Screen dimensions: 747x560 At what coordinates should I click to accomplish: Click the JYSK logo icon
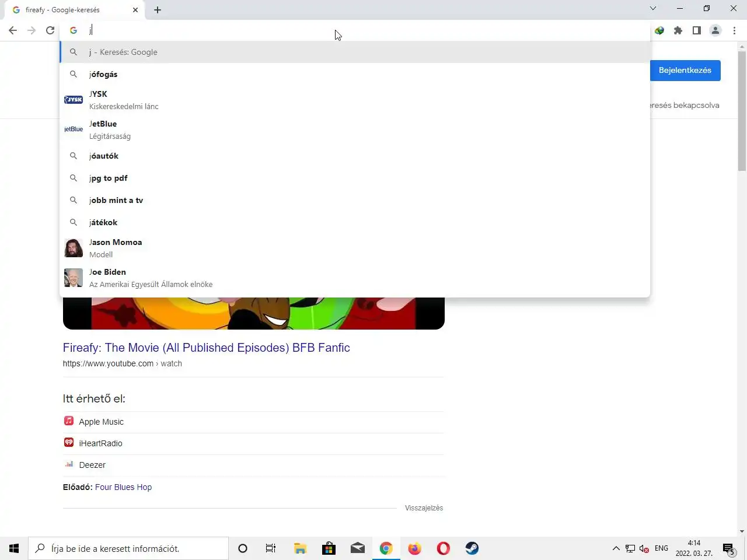(x=74, y=100)
